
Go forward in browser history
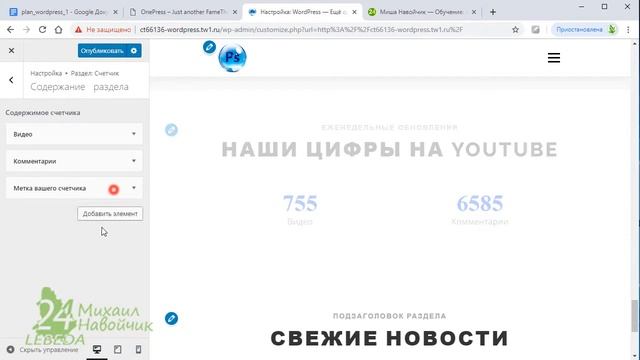coord(27,29)
